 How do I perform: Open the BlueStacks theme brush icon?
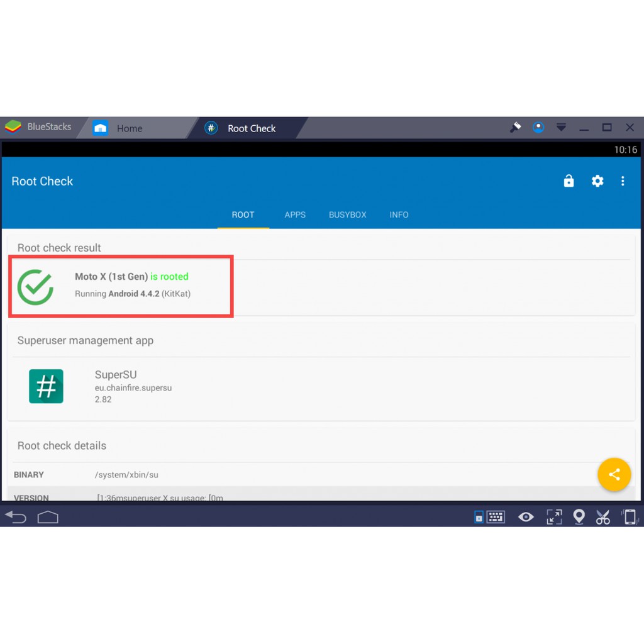pos(516,127)
